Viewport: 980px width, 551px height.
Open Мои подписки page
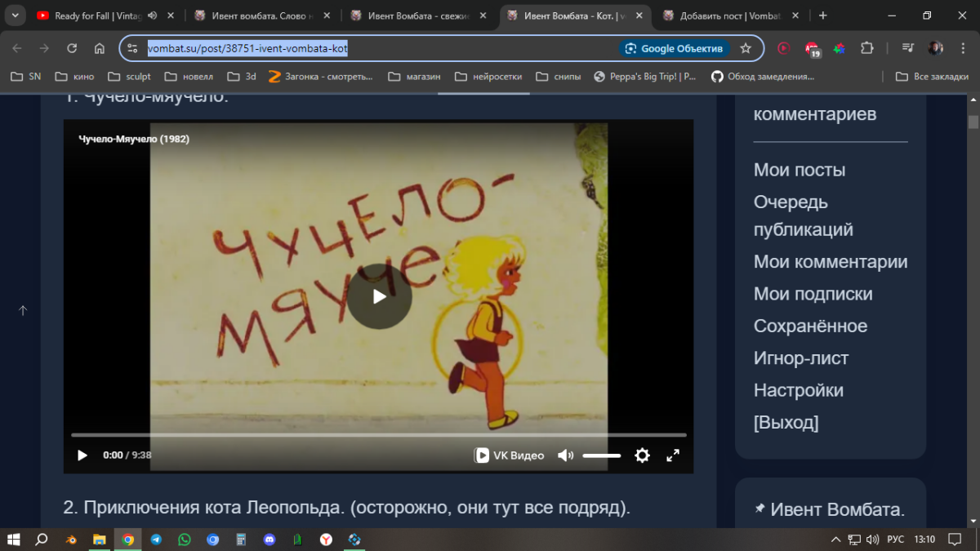[813, 294]
